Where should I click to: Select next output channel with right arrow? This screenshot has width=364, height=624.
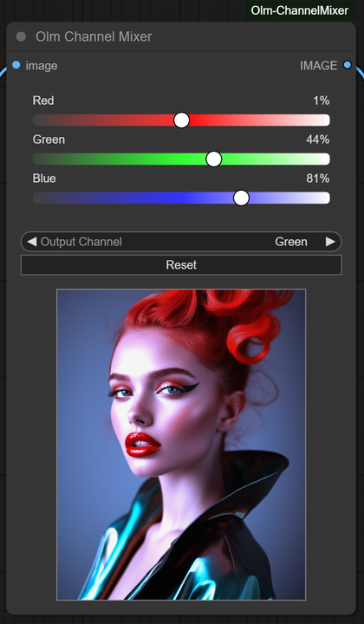coord(330,242)
